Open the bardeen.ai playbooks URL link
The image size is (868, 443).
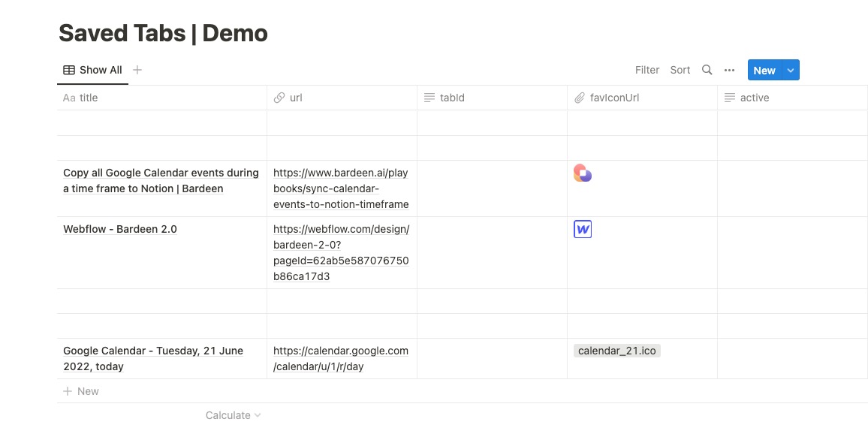[x=341, y=188]
